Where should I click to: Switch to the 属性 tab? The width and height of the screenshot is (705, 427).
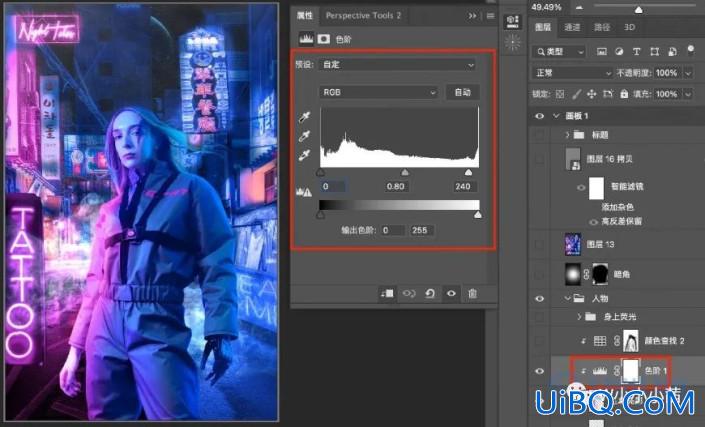click(304, 16)
